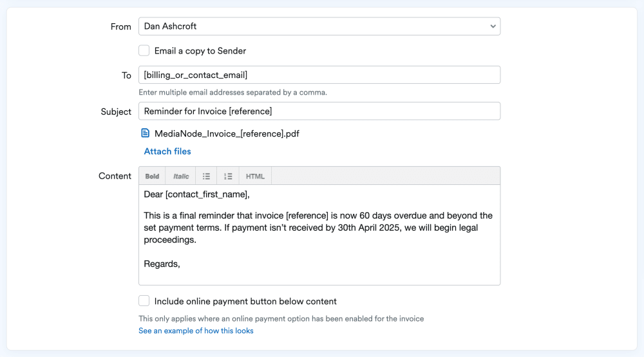Open the MediaNode_Invoice_[reference].pdf attachment
This screenshot has height=357, width=644.
pos(227,134)
